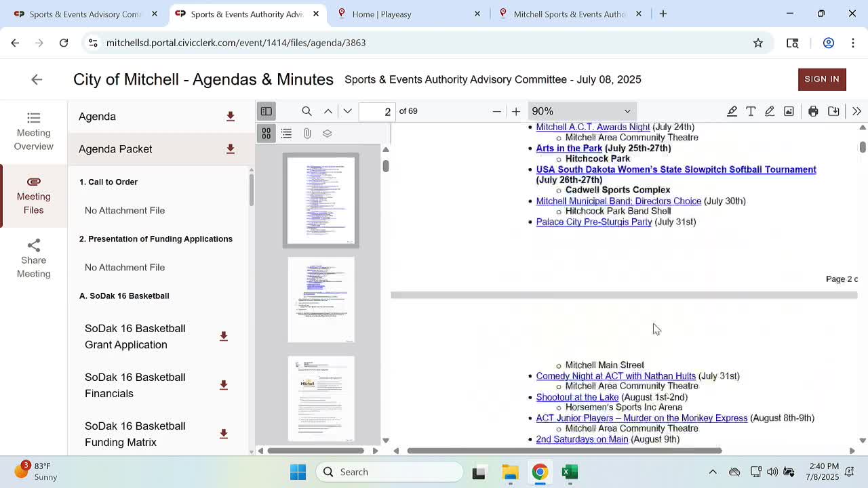
Task: Download SoDak 16 Basketball Grant Application
Action: [x=224, y=336]
